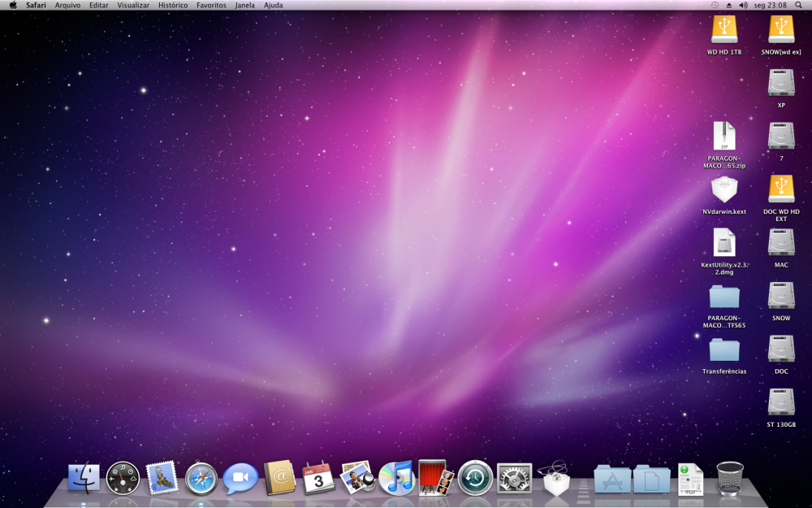Click the kext utility icon in Dock
This screenshot has height=508, width=812.
pos(556,479)
